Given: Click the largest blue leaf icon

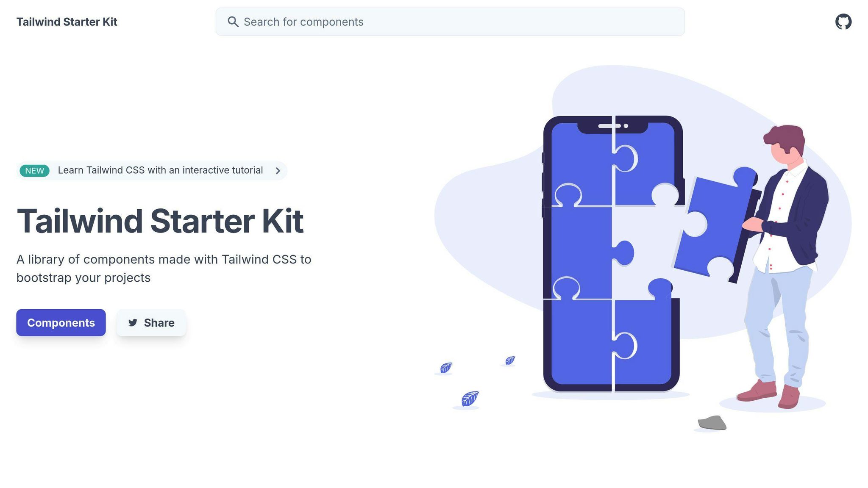Looking at the screenshot, I should click(470, 399).
